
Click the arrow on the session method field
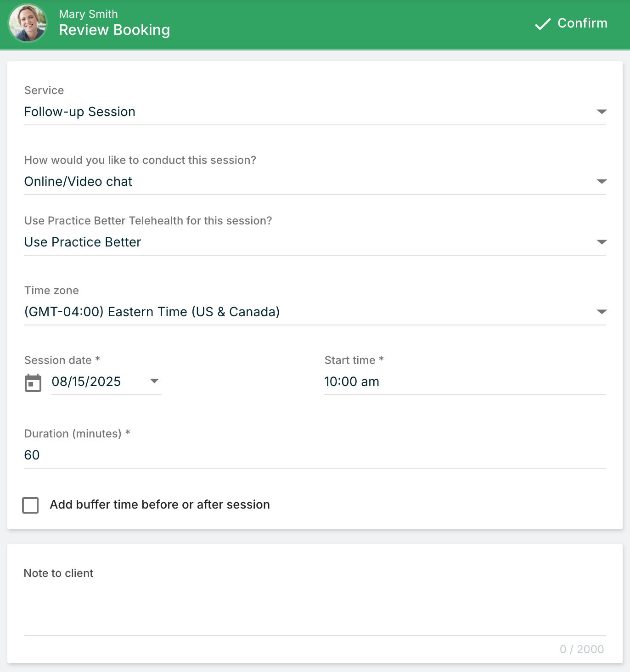pyautogui.click(x=601, y=181)
